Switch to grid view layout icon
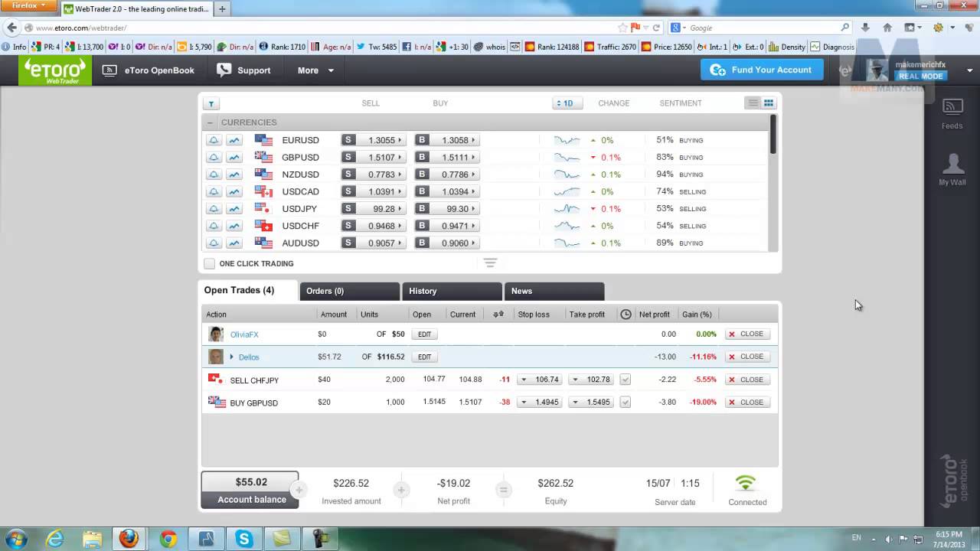The image size is (980, 551). (769, 103)
